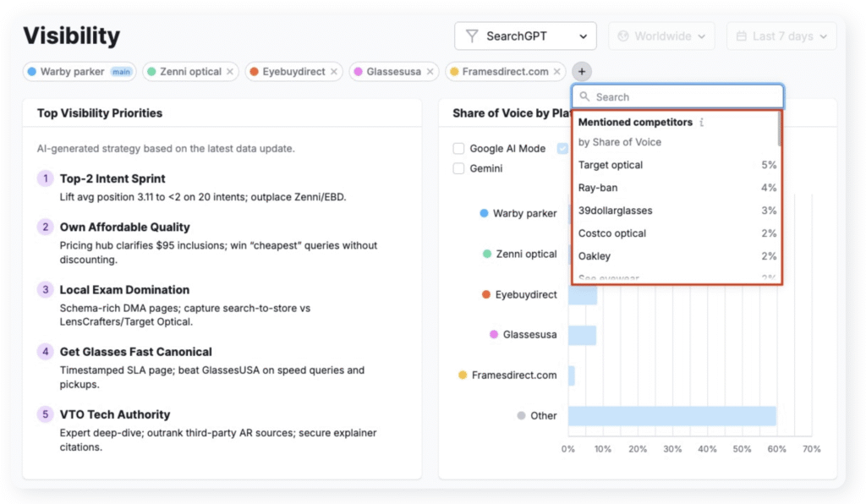Click the Eyebuydirect bar in chart
The image size is (866, 504).
click(583, 295)
